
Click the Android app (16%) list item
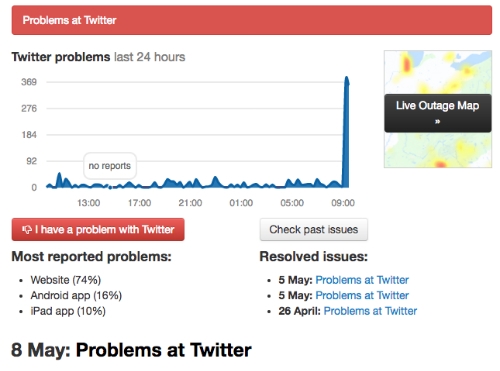pos(76,295)
